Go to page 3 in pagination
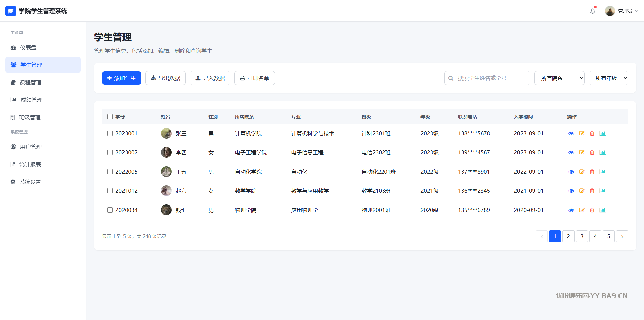This screenshot has height=320, width=644. tap(582, 236)
